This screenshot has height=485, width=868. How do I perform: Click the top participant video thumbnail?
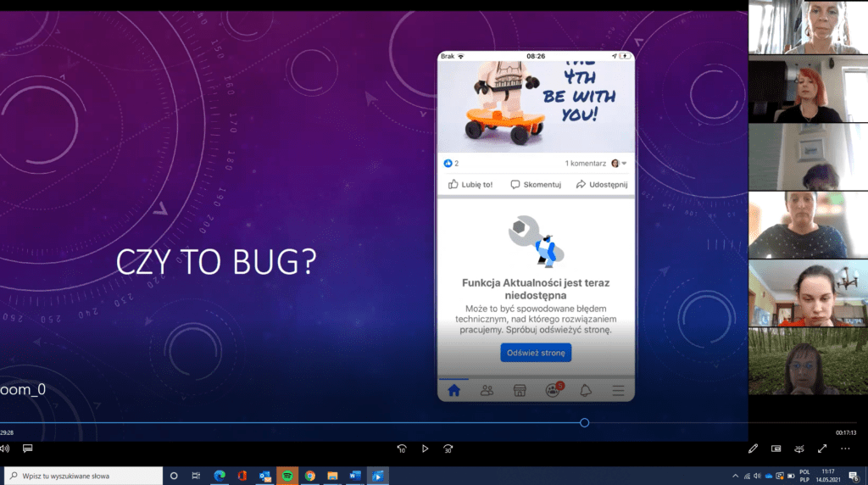[808, 27]
